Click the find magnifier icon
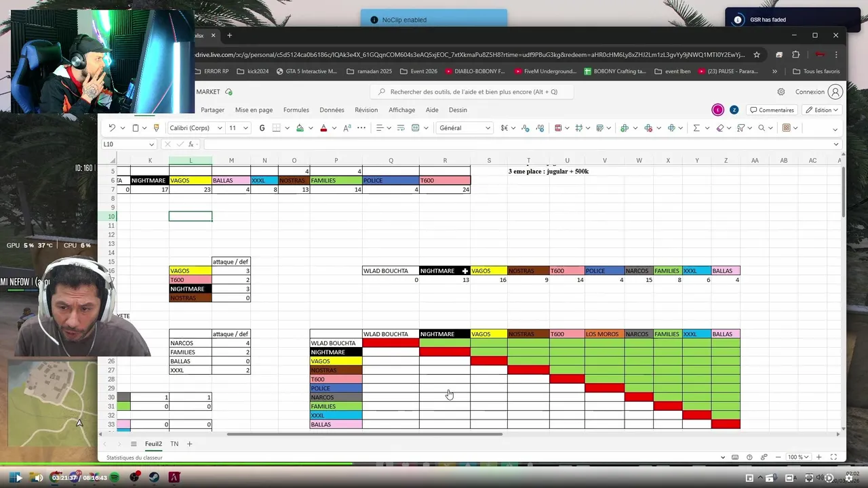The image size is (868, 488). pyautogui.click(x=762, y=127)
